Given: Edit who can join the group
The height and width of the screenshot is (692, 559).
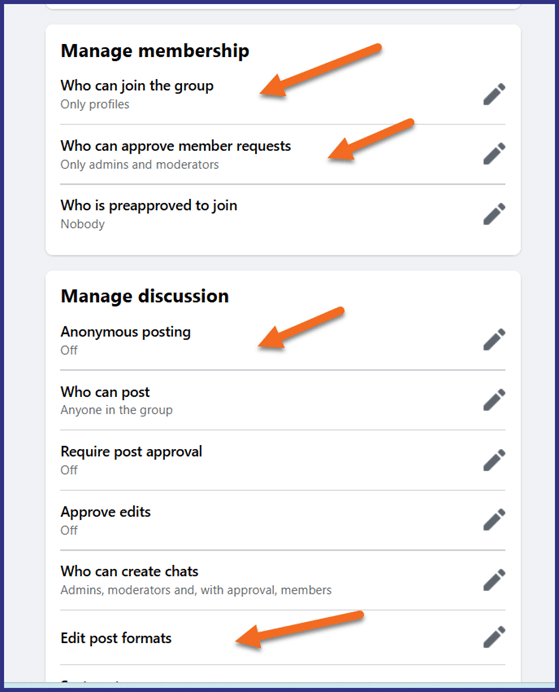Looking at the screenshot, I should 494,94.
